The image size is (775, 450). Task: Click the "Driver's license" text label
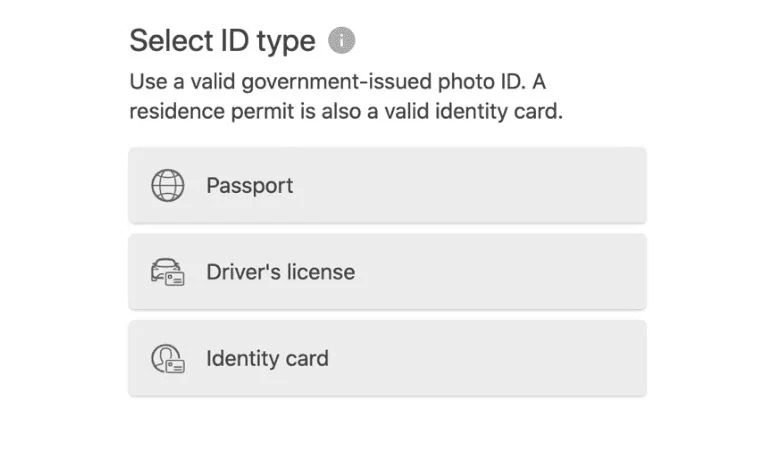(x=280, y=272)
